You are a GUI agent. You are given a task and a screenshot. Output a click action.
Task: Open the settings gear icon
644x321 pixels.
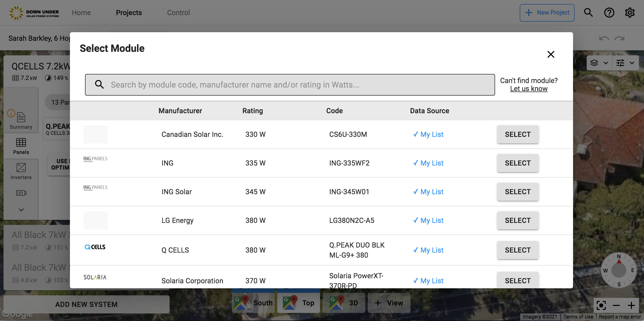point(630,13)
